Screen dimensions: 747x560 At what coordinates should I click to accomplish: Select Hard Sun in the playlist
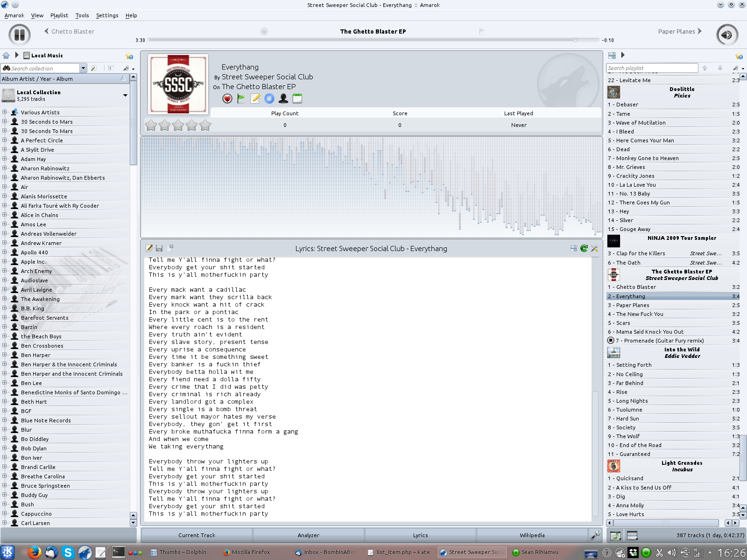click(x=673, y=419)
